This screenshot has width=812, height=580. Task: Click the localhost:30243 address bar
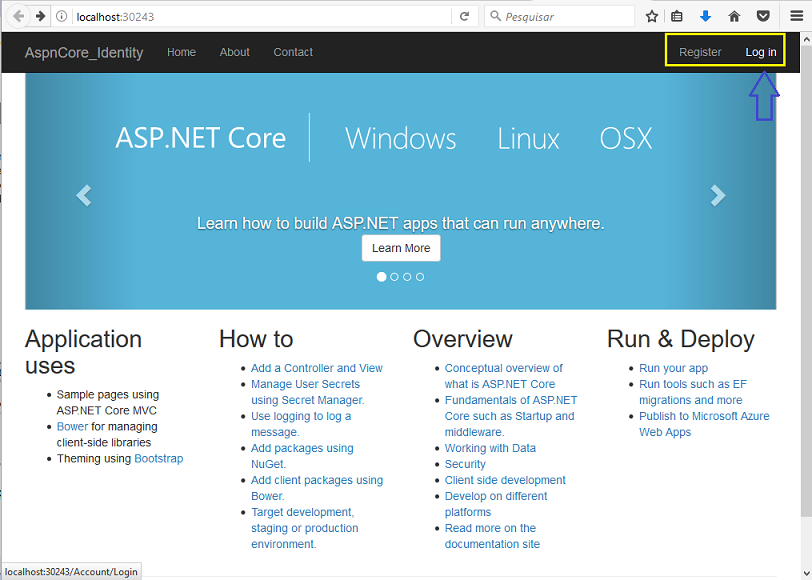coord(262,17)
